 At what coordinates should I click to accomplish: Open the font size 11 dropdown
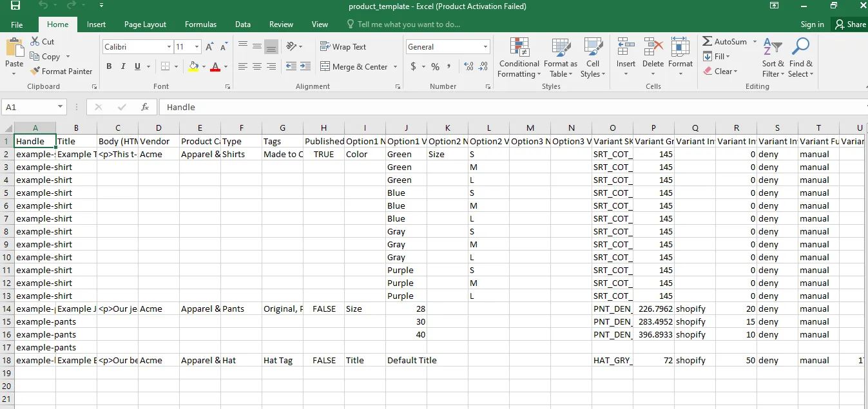click(x=197, y=47)
